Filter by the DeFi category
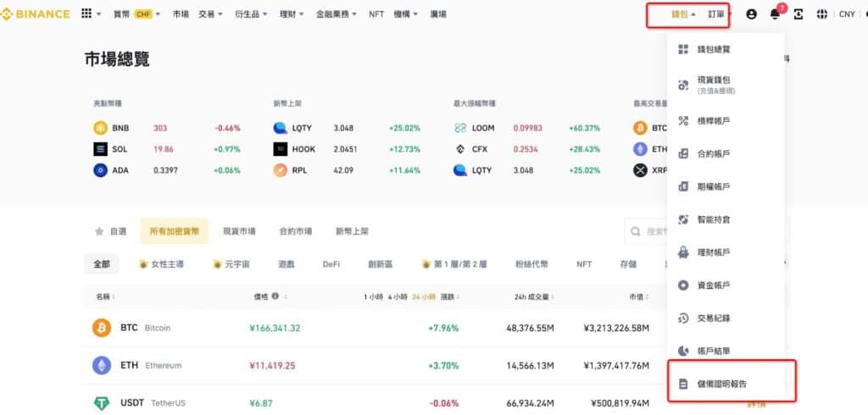Image resolution: width=868 pixels, height=415 pixels. (331, 264)
